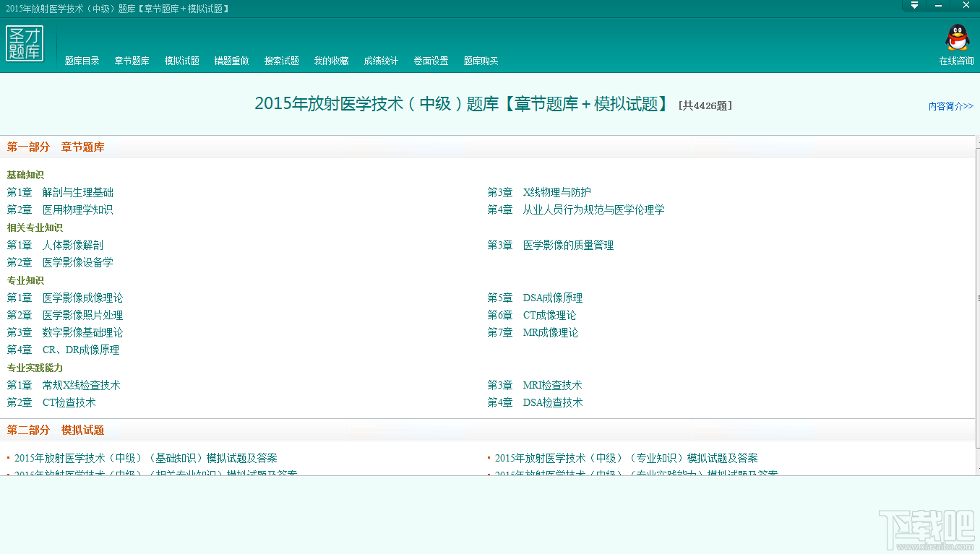The width and height of the screenshot is (980, 554).
Task: Click the 第一部分 章节题库 section header
Action: 56,147
